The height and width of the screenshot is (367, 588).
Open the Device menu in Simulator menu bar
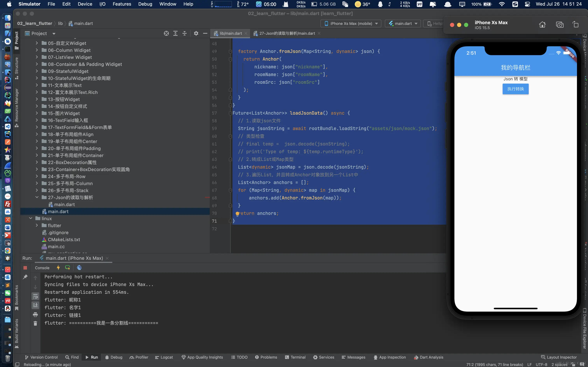tap(85, 4)
